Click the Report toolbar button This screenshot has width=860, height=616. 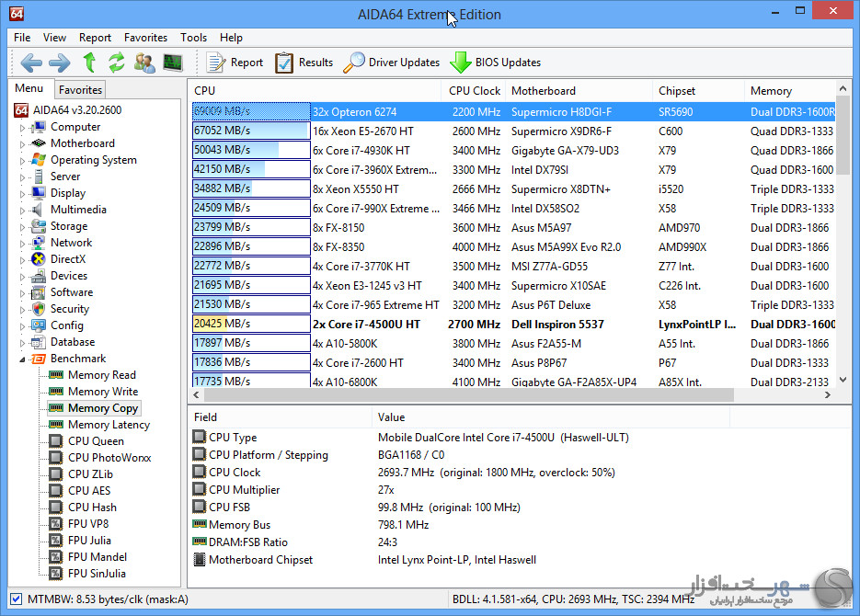[235, 63]
